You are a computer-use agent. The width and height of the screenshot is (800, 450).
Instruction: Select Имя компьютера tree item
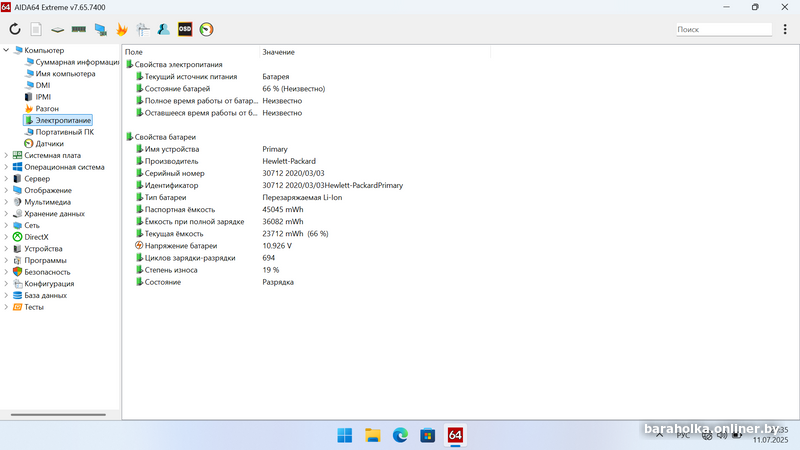[60, 73]
